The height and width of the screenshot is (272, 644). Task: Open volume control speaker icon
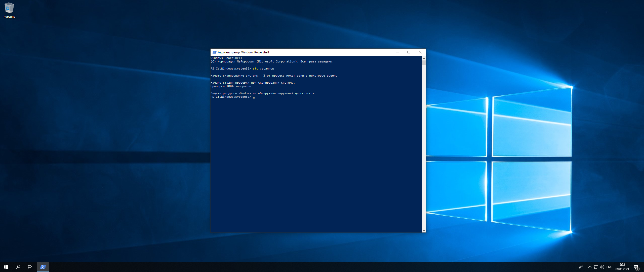[x=602, y=267]
